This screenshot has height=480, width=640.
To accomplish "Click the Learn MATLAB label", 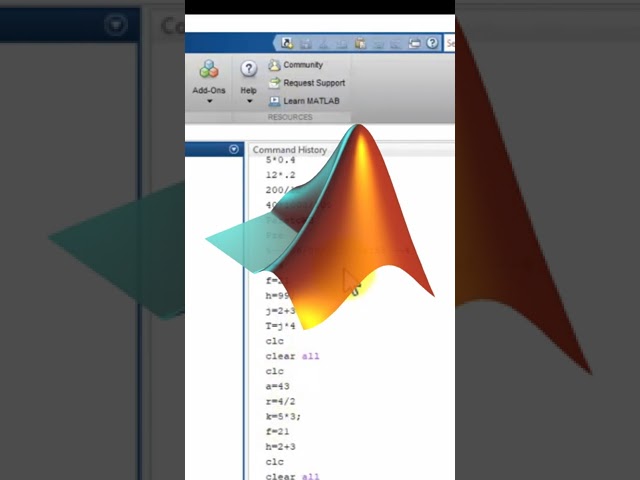I will 311,101.
